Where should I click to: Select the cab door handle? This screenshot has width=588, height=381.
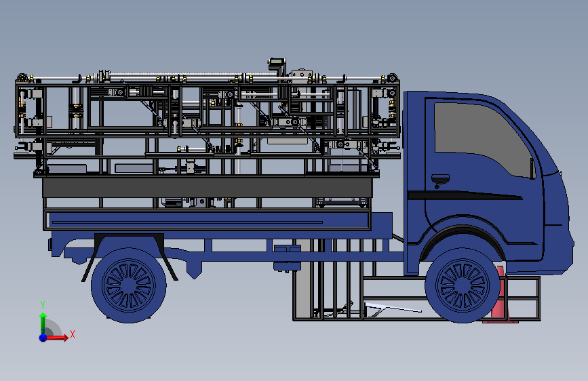click(440, 178)
